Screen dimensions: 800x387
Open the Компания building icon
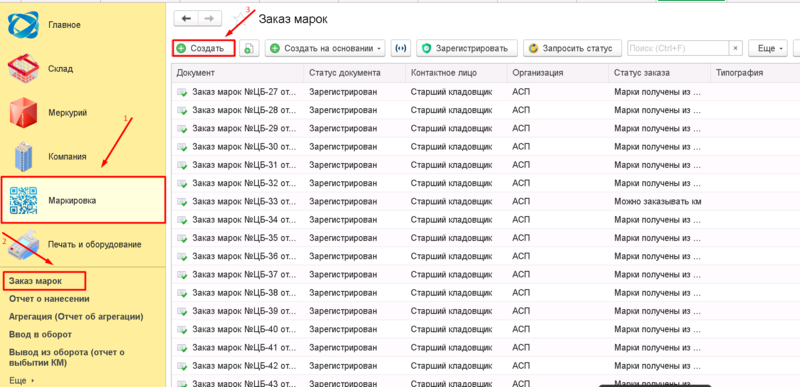(23, 157)
